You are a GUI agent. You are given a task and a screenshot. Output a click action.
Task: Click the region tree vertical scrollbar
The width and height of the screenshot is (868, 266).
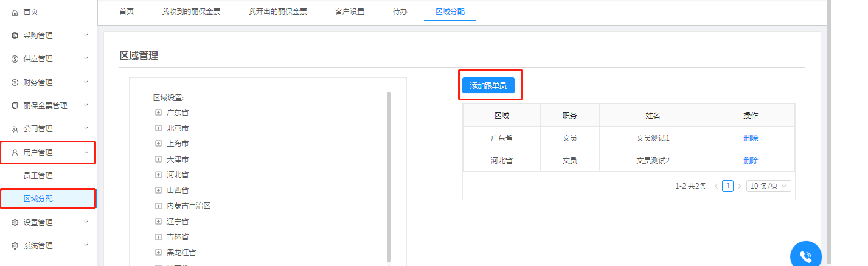point(389,177)
